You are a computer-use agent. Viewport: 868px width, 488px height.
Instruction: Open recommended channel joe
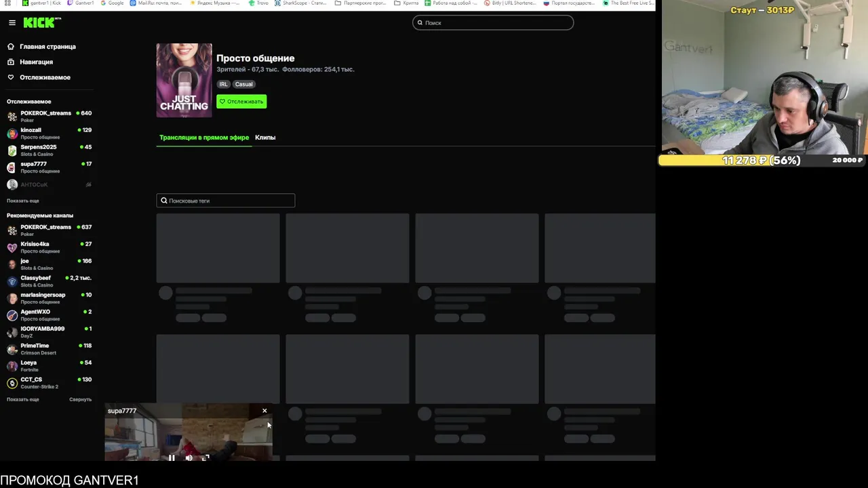click(x=49, y=264)
